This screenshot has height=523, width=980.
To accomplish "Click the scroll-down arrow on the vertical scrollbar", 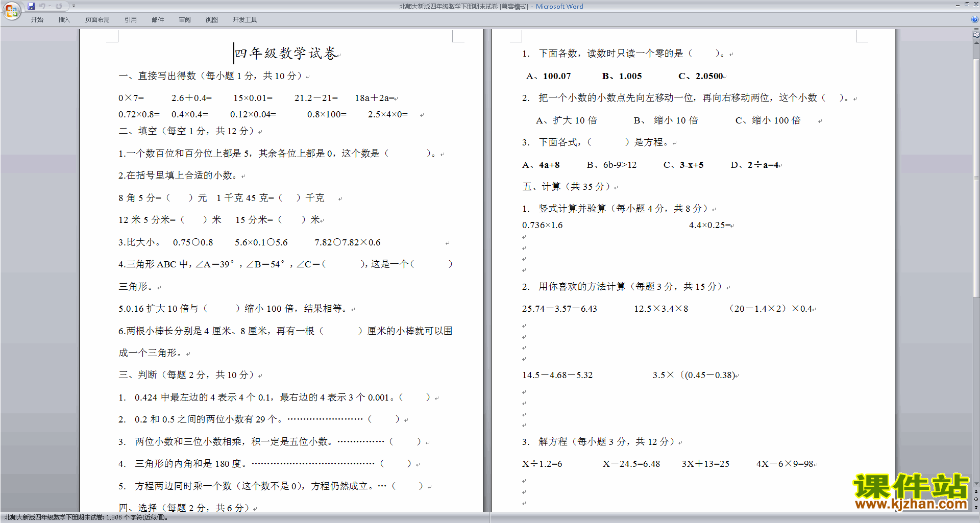I will click(976, 483).
